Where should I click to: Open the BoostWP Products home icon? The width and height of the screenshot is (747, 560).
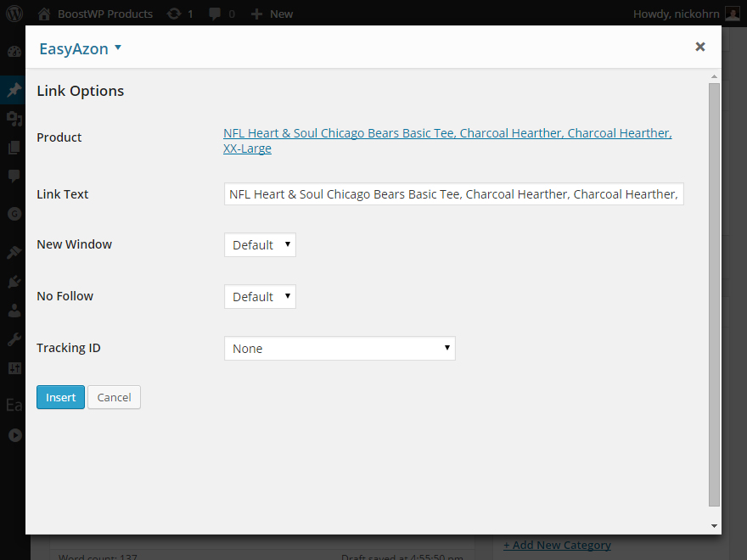44,14
